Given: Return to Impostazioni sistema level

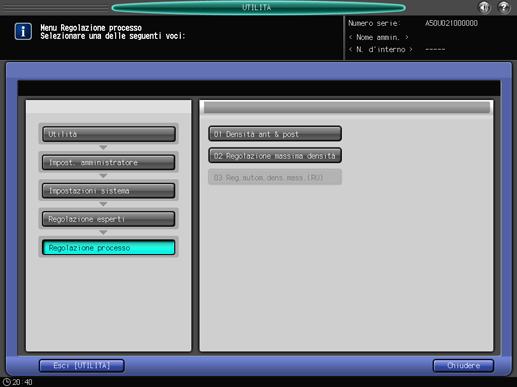Looking at the screenshot, I should coord(109,191).
